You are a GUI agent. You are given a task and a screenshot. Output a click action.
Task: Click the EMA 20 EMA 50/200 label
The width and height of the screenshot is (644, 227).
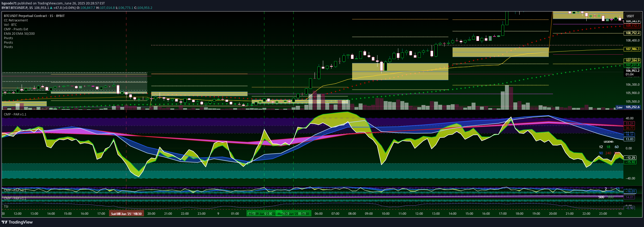click(19, 34)
